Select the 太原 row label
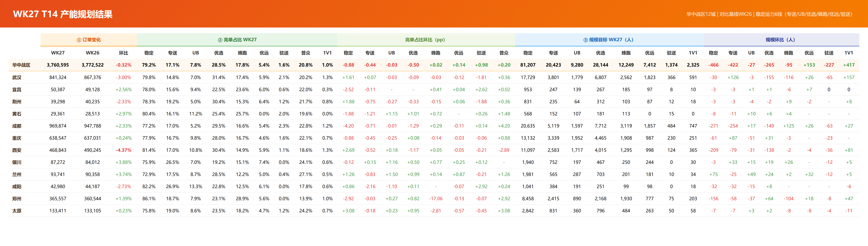 17,211
